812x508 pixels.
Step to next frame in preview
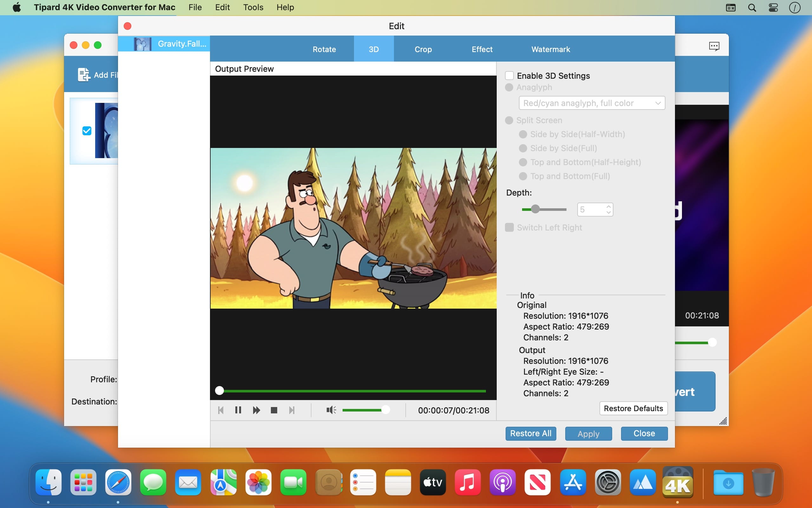292,410
